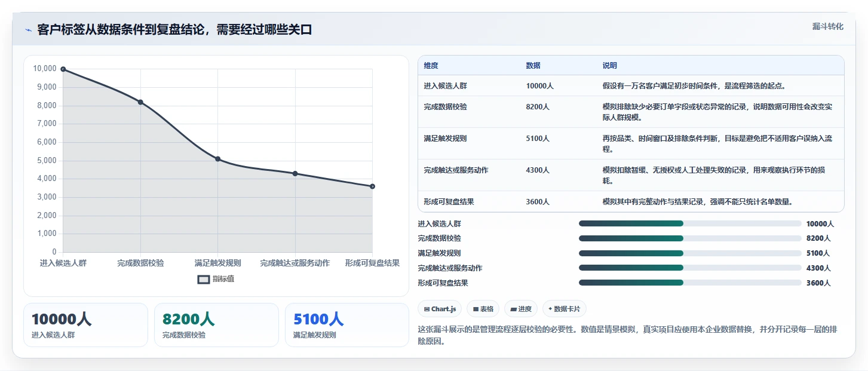The width and height of the screenshot is (868, 371).
Task: Click the 10000人 stat card
Action: (85, 325)
